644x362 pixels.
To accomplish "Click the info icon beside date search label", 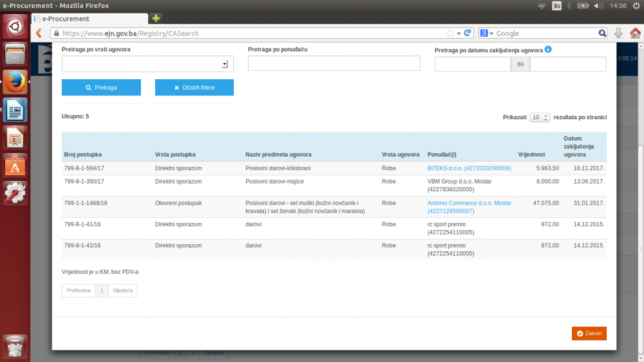I will tap(548, 50).
